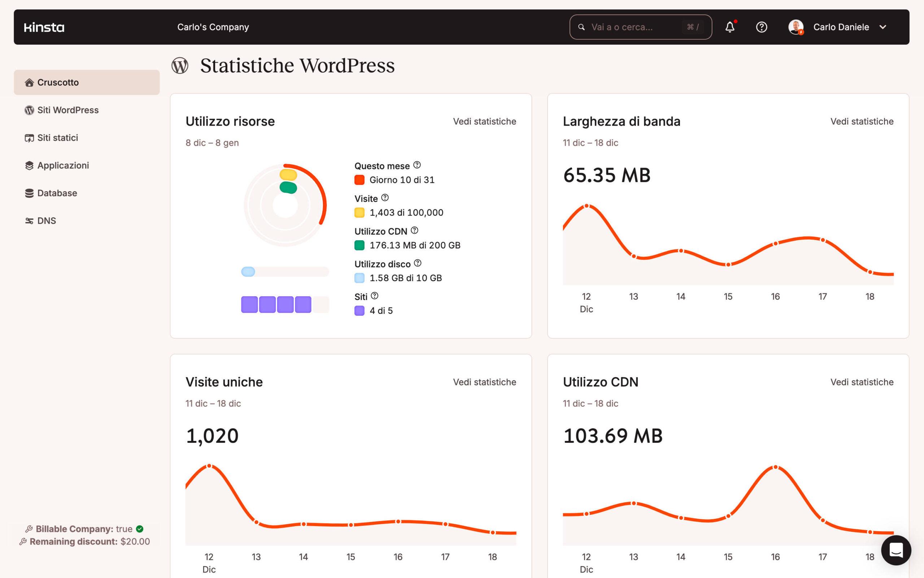
Task: Go to Siti WordPress in sidebar
Action: coord(68,110)
